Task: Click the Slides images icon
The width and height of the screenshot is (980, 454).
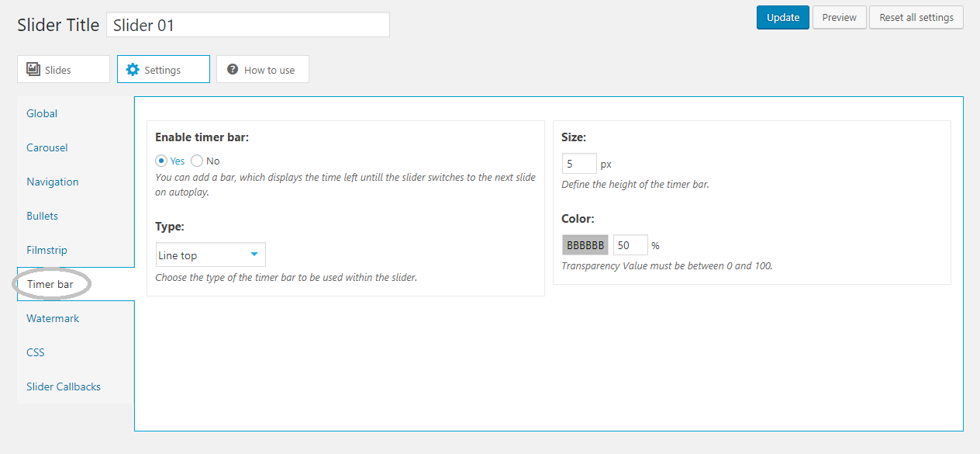Action: tap(33, 69)
